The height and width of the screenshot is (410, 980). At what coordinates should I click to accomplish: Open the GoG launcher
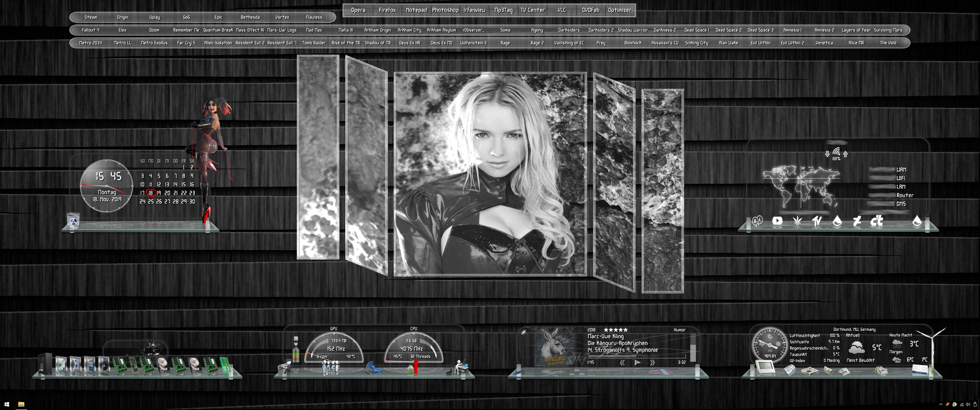[x=186, y=17]
